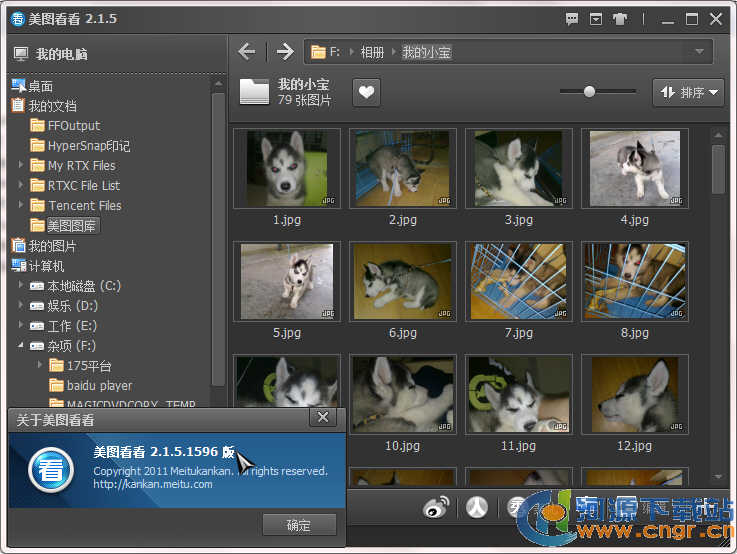
Task: Click the heart favorite icon
Action: point(367,92)
